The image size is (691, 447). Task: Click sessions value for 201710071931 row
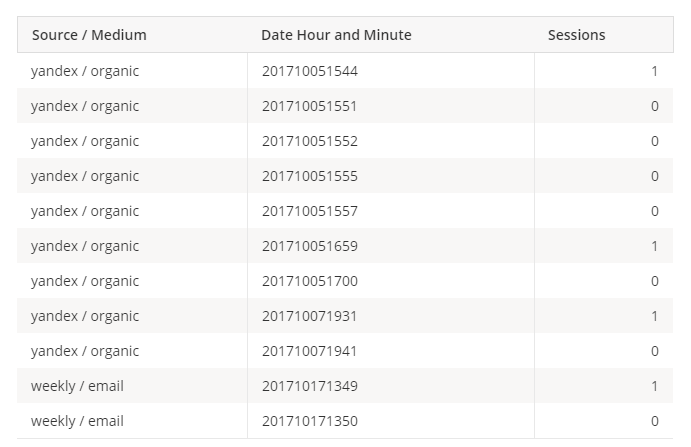pos(654,316)
